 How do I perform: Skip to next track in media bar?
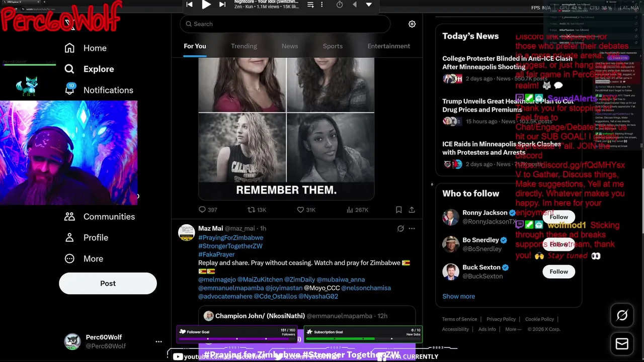[x=222, y=5]
